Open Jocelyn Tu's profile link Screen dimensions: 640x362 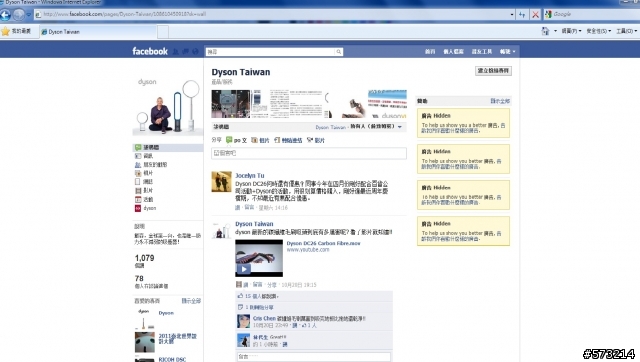click(x=249, y=175)
